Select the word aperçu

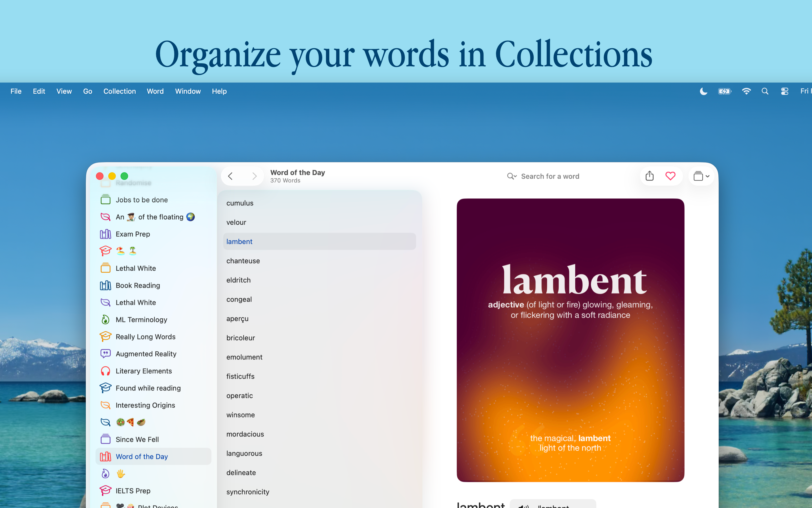pos(319,319)
